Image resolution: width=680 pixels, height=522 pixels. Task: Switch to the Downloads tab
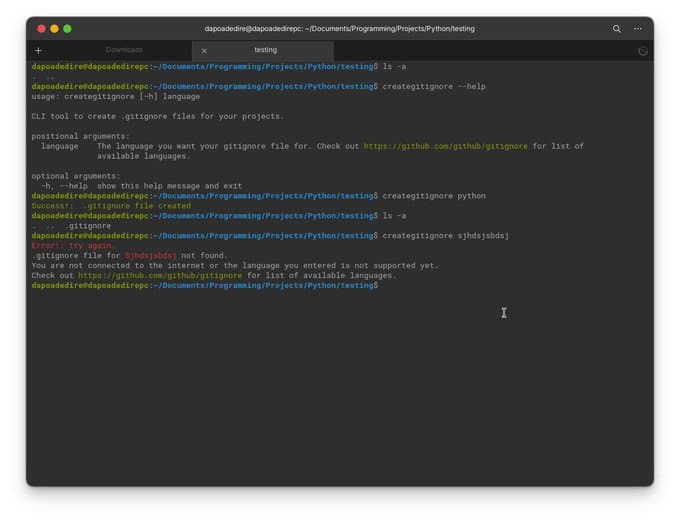click(124, 50)
